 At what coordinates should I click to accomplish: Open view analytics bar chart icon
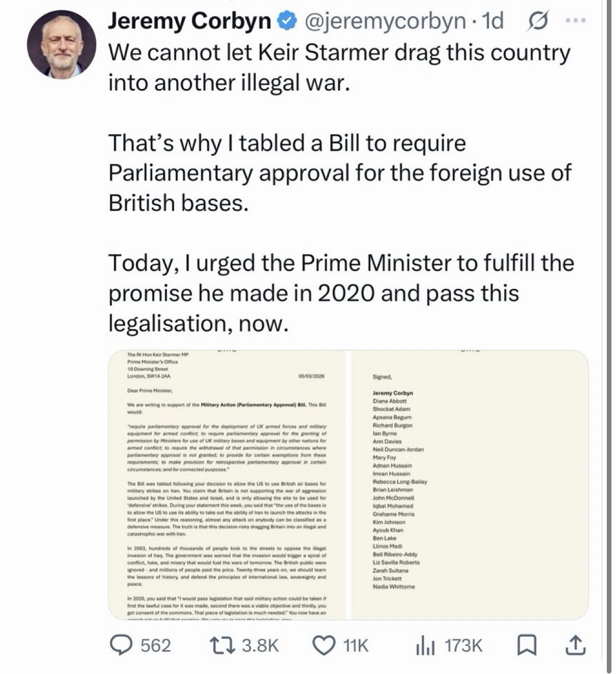(x=425, y=646)
